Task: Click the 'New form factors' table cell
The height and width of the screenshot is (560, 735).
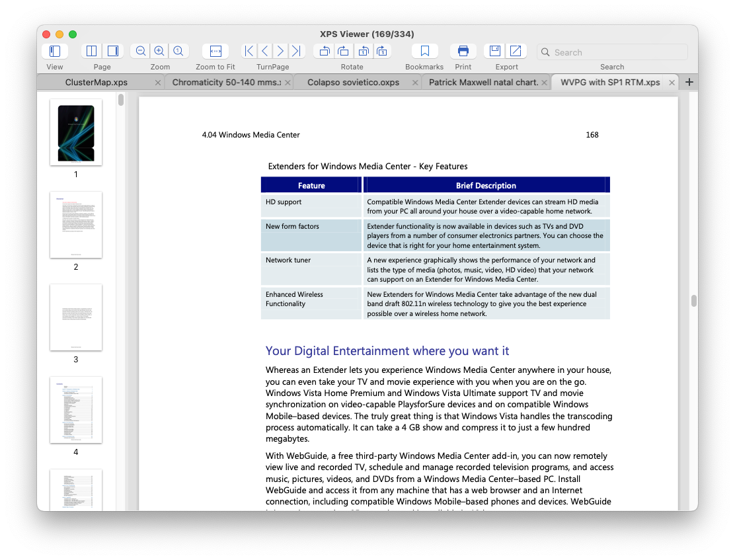Action: (x=311, y=235)
